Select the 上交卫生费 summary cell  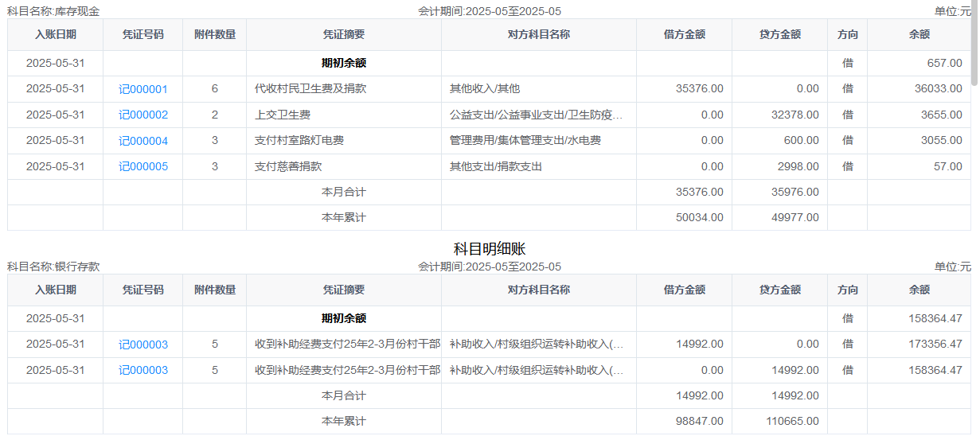pyautogui.click(x=282, y=115)
